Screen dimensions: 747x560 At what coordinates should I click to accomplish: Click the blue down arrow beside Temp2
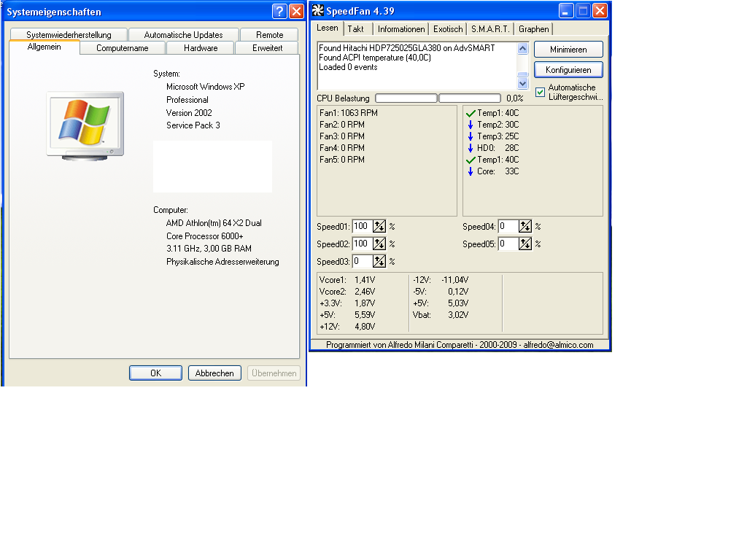pyautogui.click(x=471, y=125)
